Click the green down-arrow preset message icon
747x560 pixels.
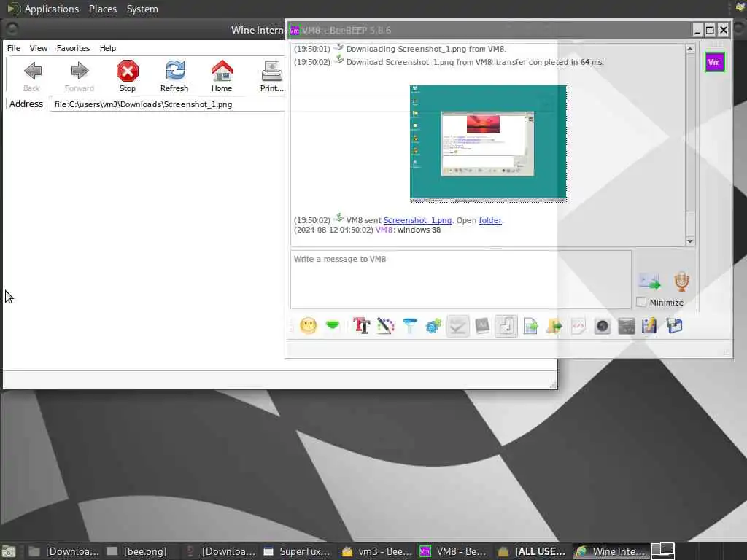click(333, 326)
